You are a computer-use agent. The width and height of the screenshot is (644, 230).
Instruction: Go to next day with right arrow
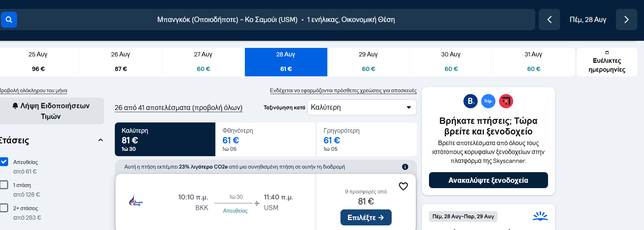tap(626, 20)
